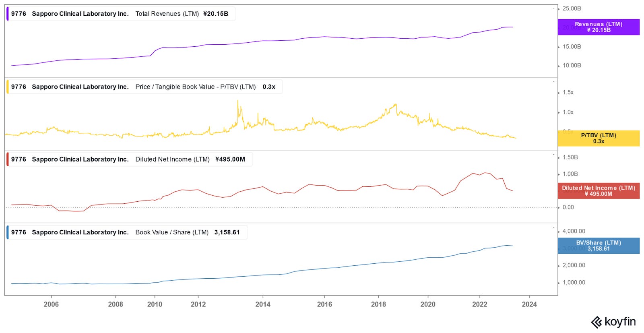
Task: Select the Book Value / Share legend label
Action: (172, 232)
